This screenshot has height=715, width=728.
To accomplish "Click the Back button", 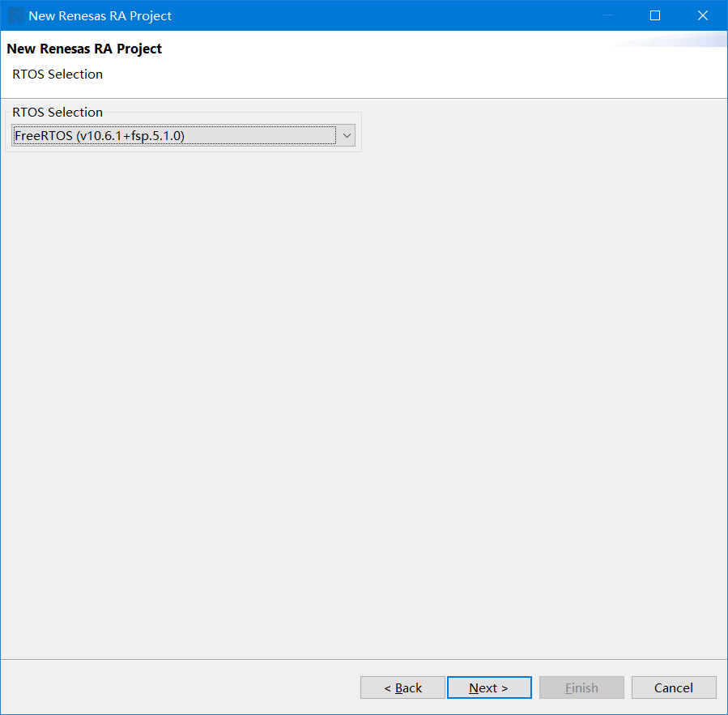I will pyautogui.click(x=402, y=687).
